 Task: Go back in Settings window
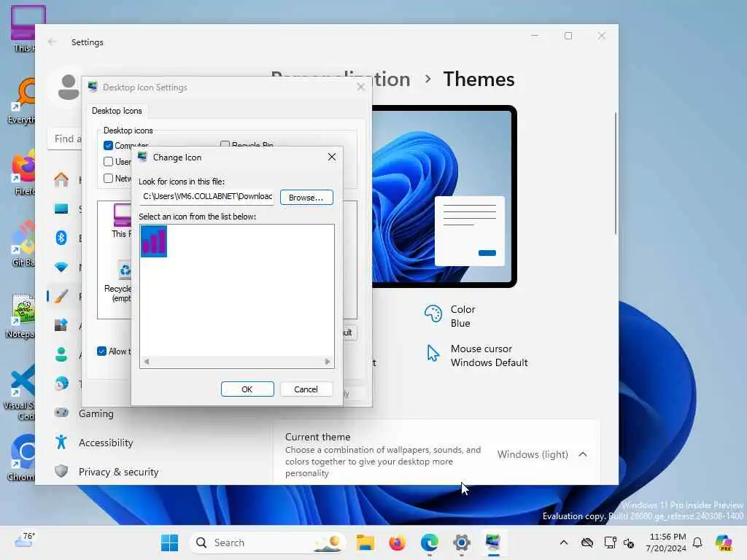pos(52,42)
